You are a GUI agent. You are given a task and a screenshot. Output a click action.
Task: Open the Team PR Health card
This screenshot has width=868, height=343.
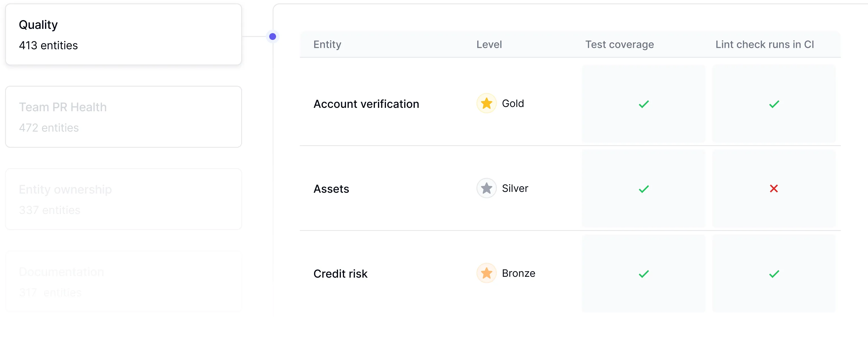click(124, 117)
